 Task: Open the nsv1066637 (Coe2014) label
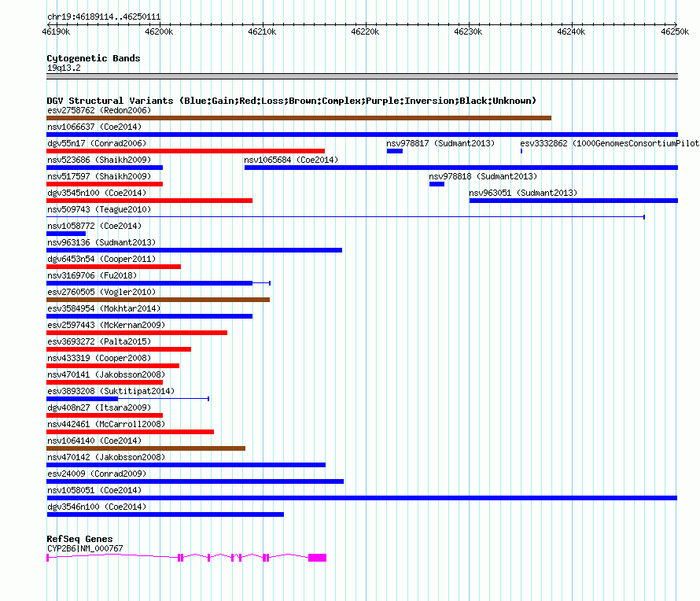click(x=94, y=127)
